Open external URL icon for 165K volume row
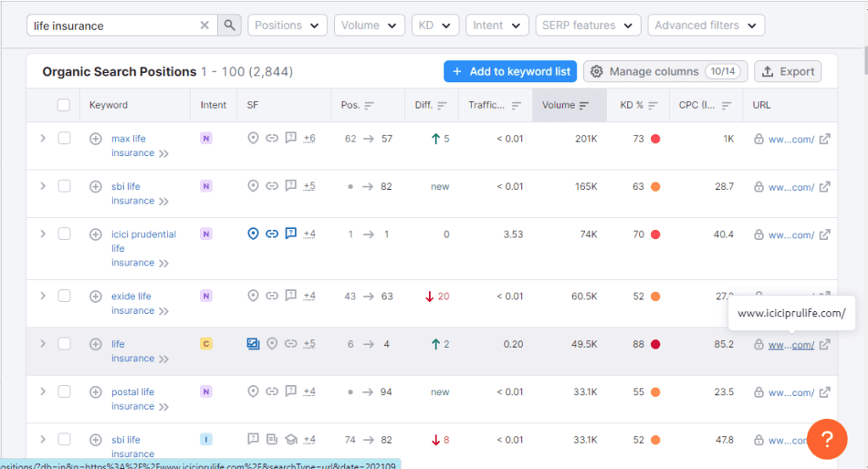The height and width of the screenshot is (469, 868). [825, 187]
